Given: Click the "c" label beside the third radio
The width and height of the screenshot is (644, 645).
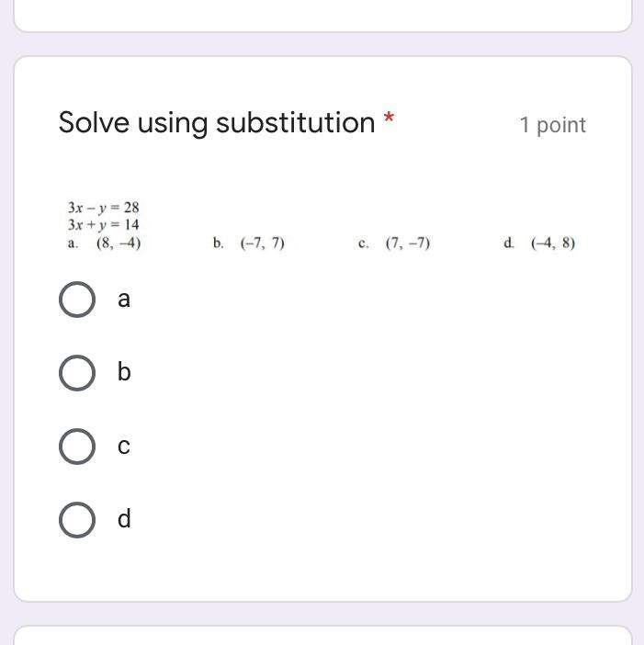Looking at the screenshot, I should pos(124,447).
